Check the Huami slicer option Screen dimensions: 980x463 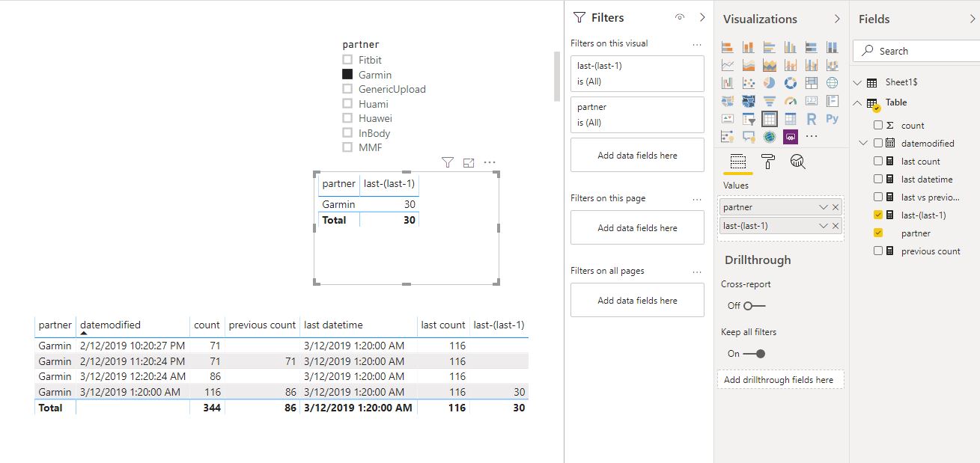[x=347, y=104]
